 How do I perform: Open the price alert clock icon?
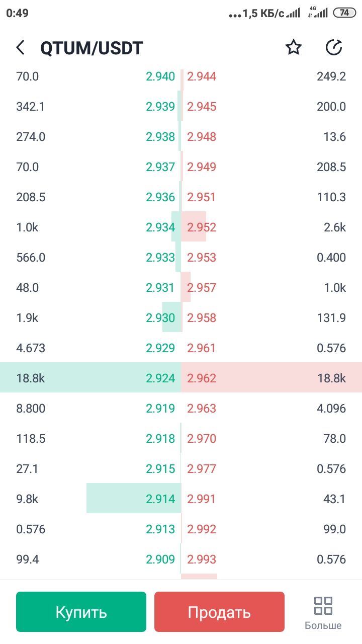point(334,48)
